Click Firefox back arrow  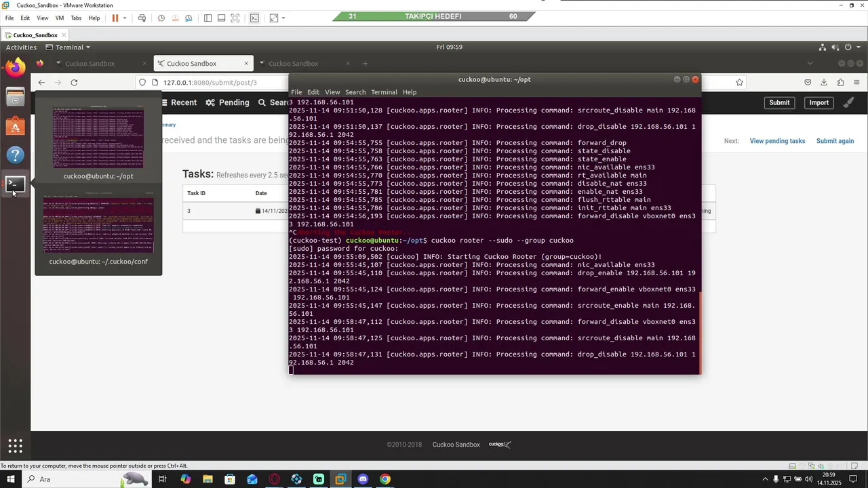click(41, 83)
